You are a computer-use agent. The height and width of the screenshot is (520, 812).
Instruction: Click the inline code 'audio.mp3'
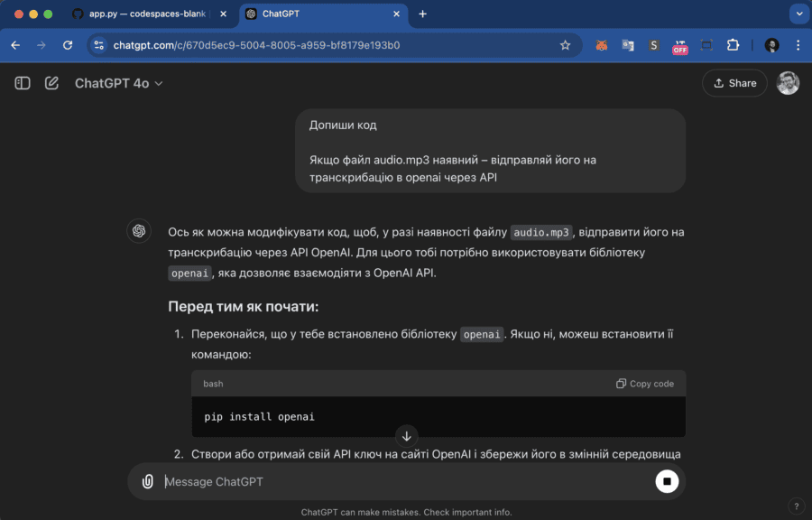541,232
